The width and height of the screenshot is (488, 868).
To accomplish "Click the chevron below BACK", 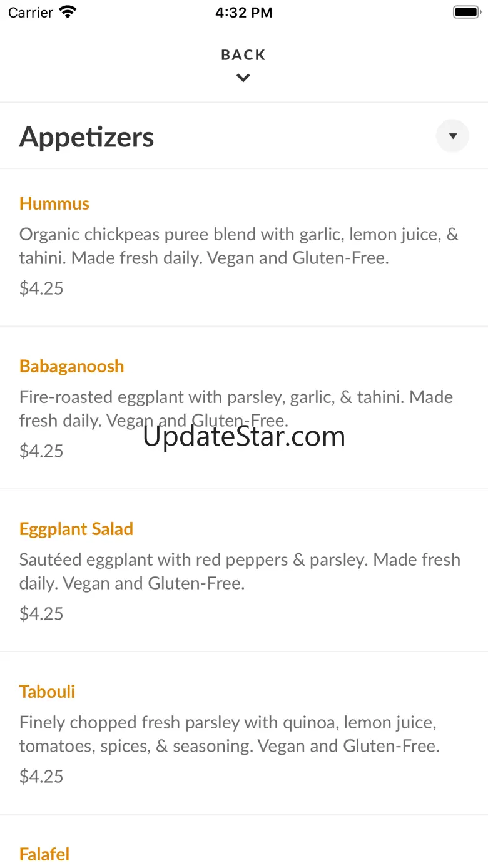I will [x=243, y=78].
